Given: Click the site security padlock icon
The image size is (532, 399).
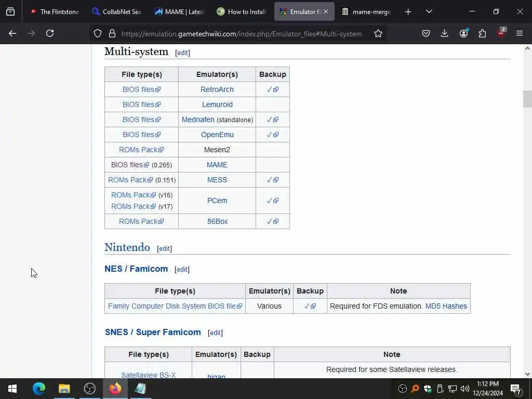Looking at the screenshot, I should (x=112, y=33).
